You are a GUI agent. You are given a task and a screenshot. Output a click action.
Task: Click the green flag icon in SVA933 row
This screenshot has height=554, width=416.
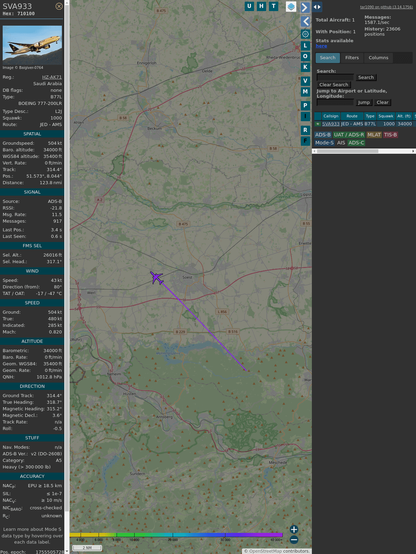click(x=317, y=124)
